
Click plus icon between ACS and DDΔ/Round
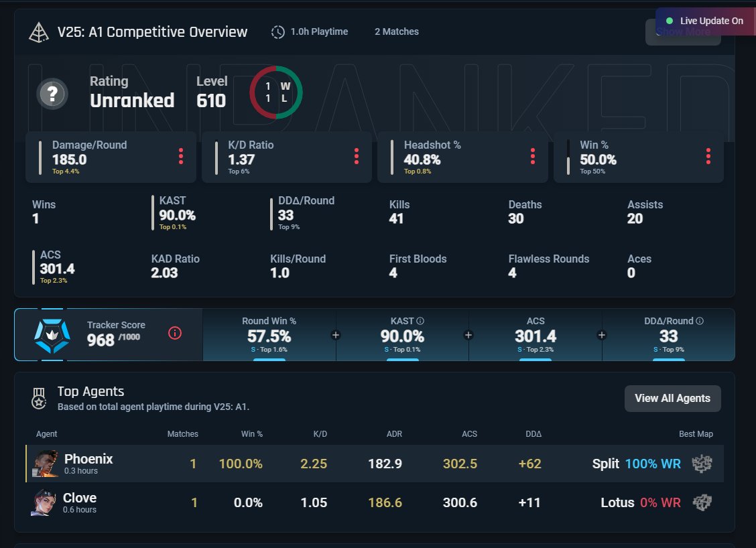pyautogui.click(x=601, y=335)
